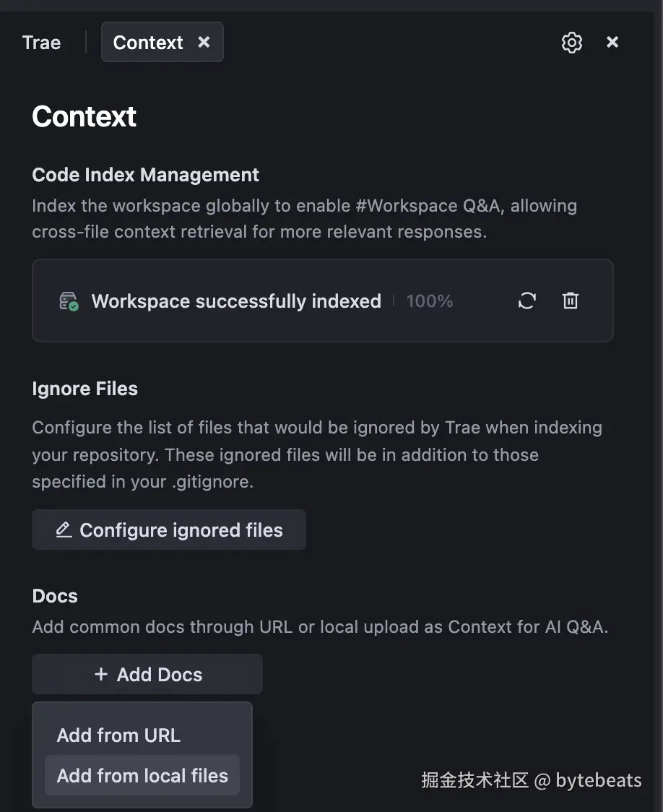Click the plus icon on Add Docs
This screenshot has width=663, height=812.
(x=100, y=674)
